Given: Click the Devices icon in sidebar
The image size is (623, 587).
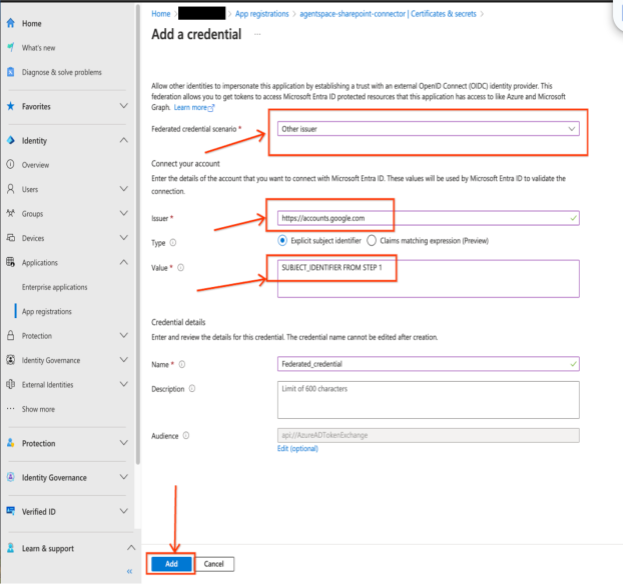Looking at the screenshot, I should pos(10,238).
